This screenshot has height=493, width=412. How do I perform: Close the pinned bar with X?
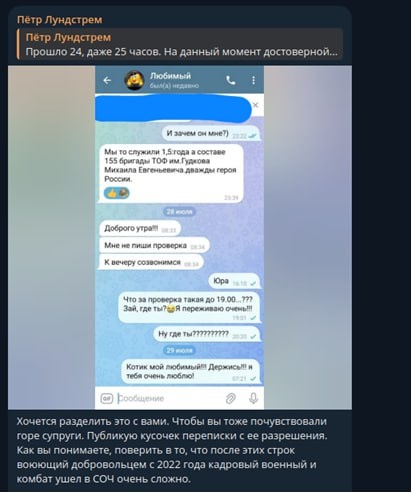point(256,105)
